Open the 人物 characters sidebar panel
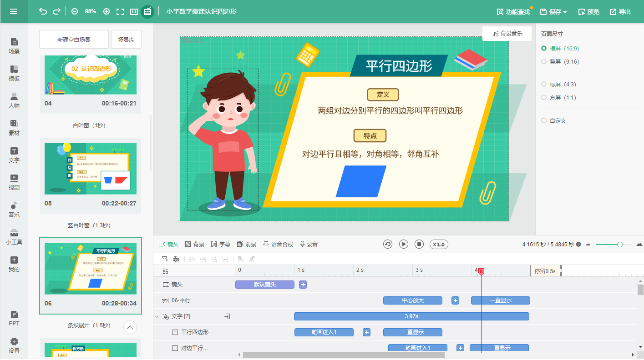 tap(14, 100)
